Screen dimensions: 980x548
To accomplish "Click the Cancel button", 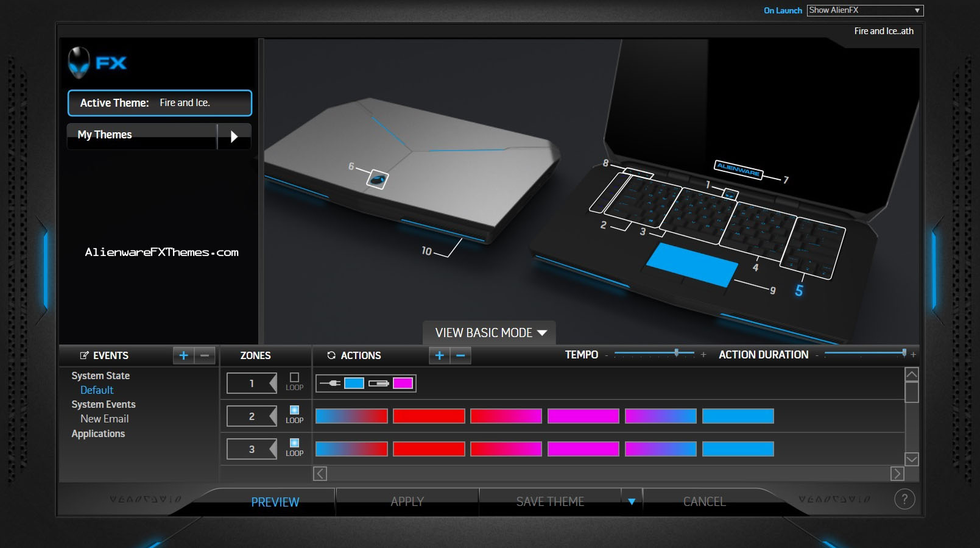I will coord(704,502).
